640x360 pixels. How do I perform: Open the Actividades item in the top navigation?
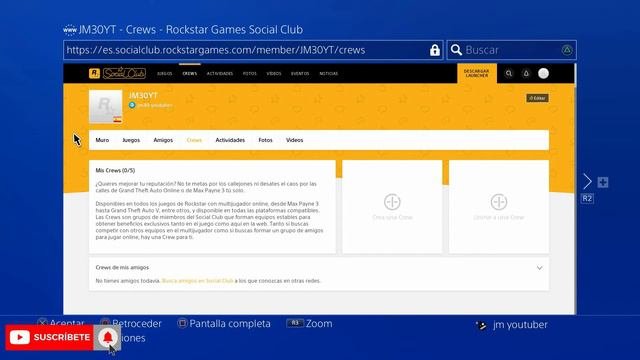tap(220, 74)
